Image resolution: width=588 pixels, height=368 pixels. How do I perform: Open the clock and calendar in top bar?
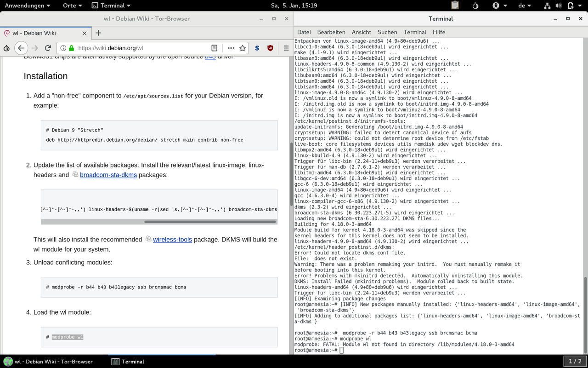pos(294,6)
